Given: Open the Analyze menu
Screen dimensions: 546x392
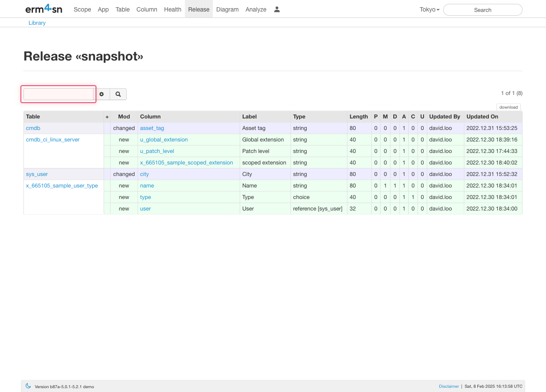Looking at the screenshot, I should pos(256,9).
